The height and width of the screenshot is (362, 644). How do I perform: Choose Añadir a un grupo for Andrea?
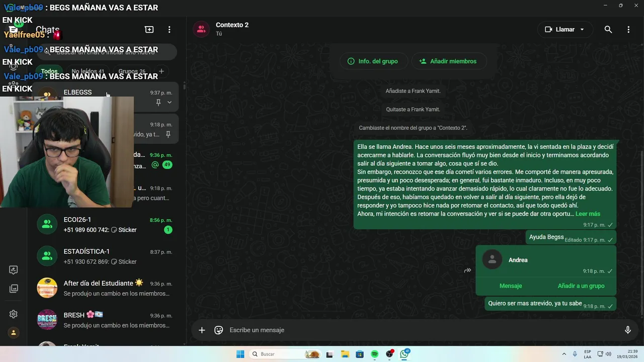tap(581, 286)
